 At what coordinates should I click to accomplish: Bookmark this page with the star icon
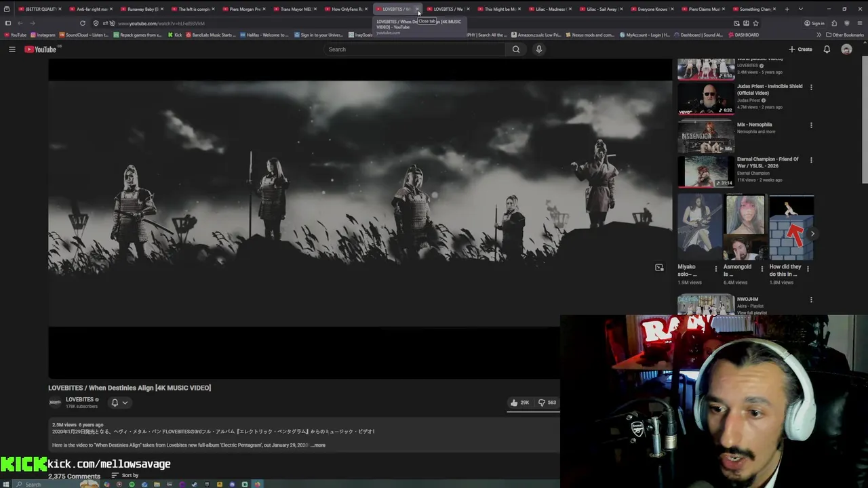(x=756, y=23)
